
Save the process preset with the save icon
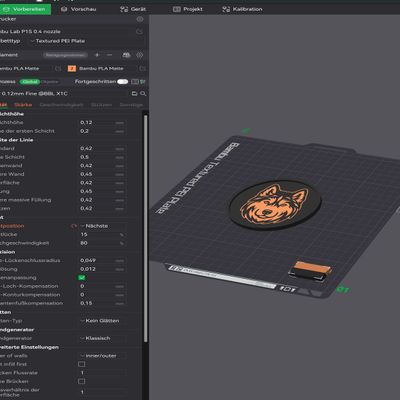[x=135, y=94]
